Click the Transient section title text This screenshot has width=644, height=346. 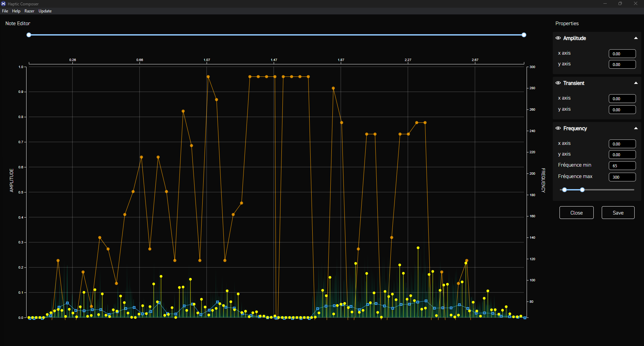point(574,83)
